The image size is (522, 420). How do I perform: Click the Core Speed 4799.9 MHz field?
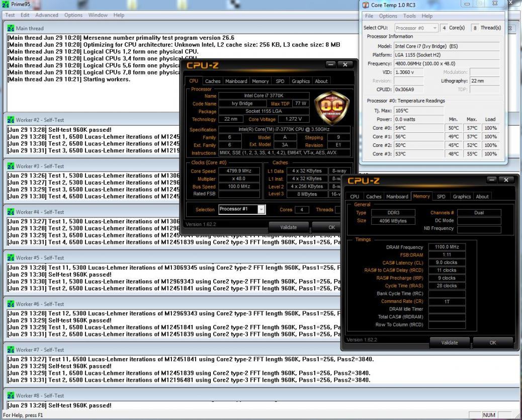pyautogui.click(x=239, y=171)
